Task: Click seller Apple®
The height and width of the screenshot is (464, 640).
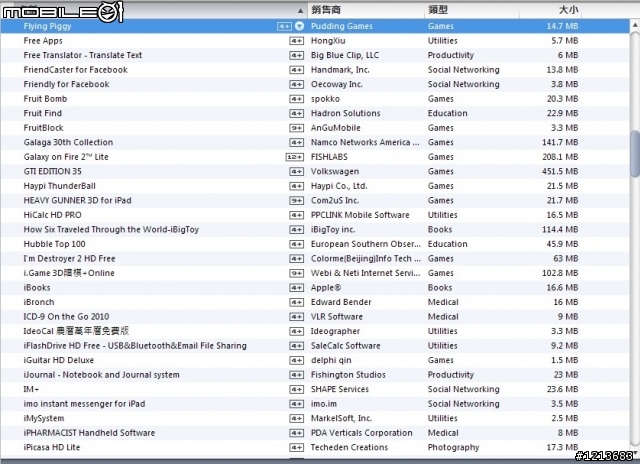Action: [x=326, y=288]
